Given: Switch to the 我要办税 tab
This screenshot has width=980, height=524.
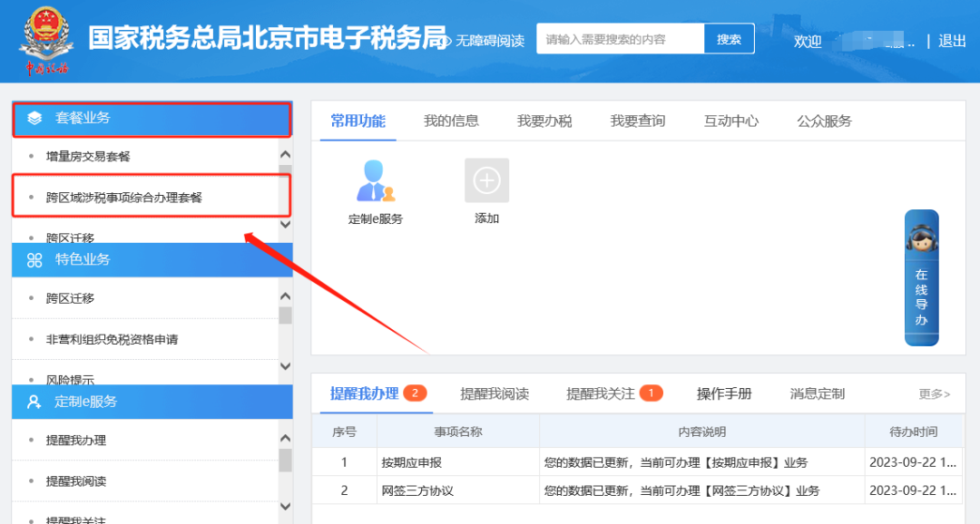Looking at the screenshot, I should [x=544, y=121].
